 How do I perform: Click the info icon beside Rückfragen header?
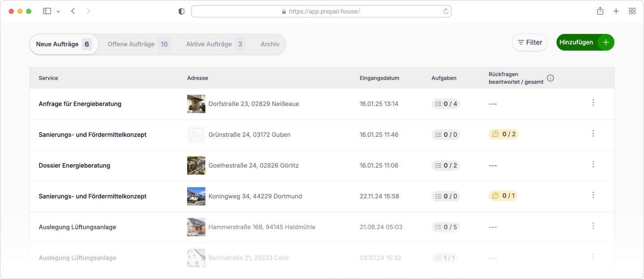coord(550,78)
